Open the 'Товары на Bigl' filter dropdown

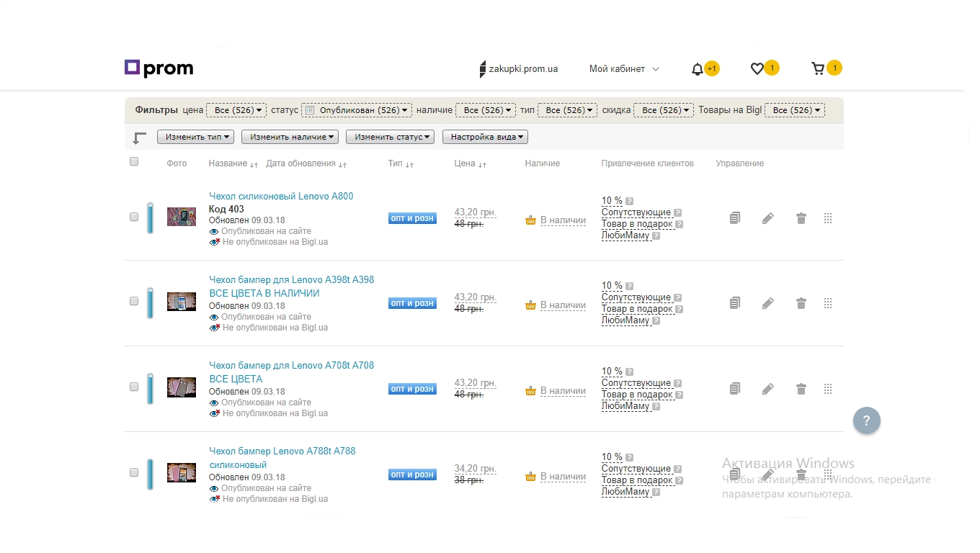(795, 110)
